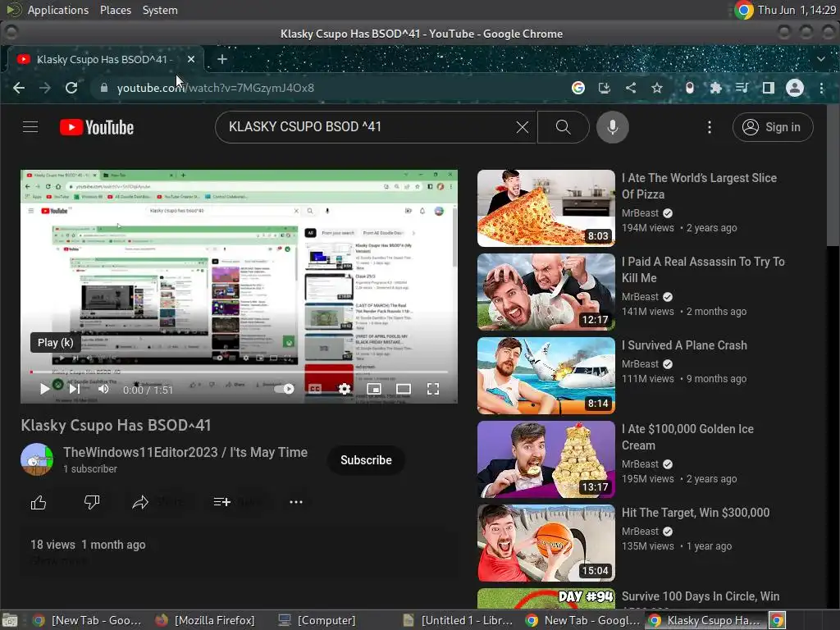Image resolution: width=840 pixels, height=630 pixels.
Task: Click the clock showing Thu Jun 1
Action: pyautogui.click(x=797, y=10)
